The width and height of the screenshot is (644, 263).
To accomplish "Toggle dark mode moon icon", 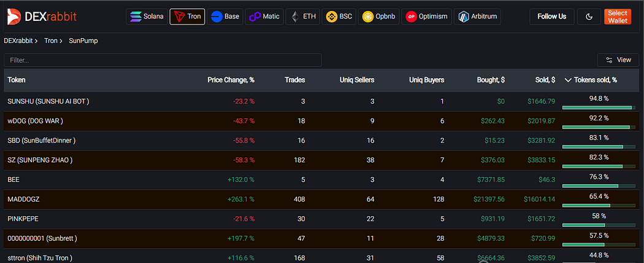I will click(589, 17).
